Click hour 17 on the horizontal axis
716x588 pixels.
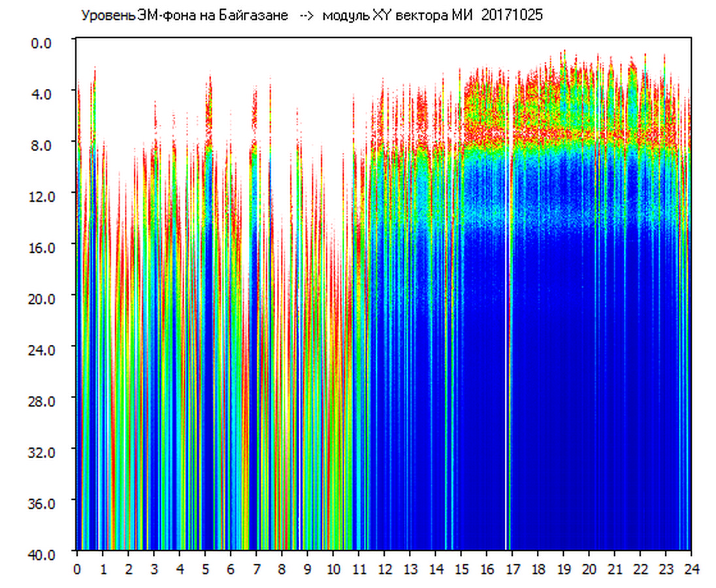[512, 569]
